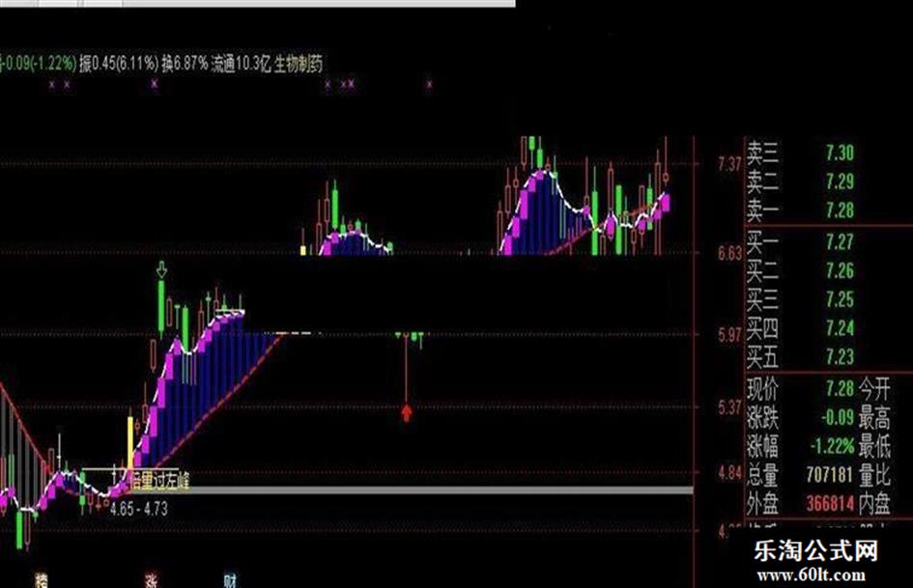The width and height of the screenshot is (913, 588).
Task: Click the red up arrow signal marker
Action: 407,413
